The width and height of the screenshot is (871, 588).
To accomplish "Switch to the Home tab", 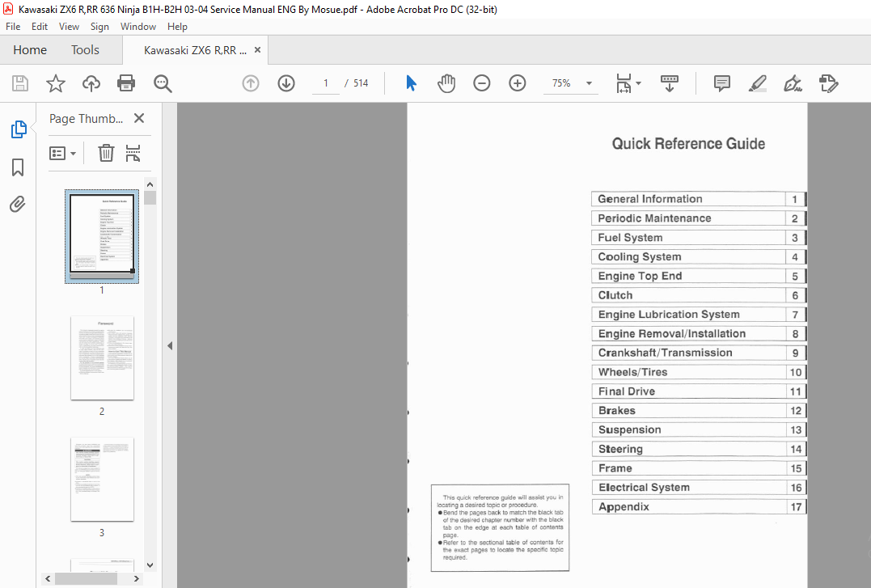I will (x=30, y=50).
